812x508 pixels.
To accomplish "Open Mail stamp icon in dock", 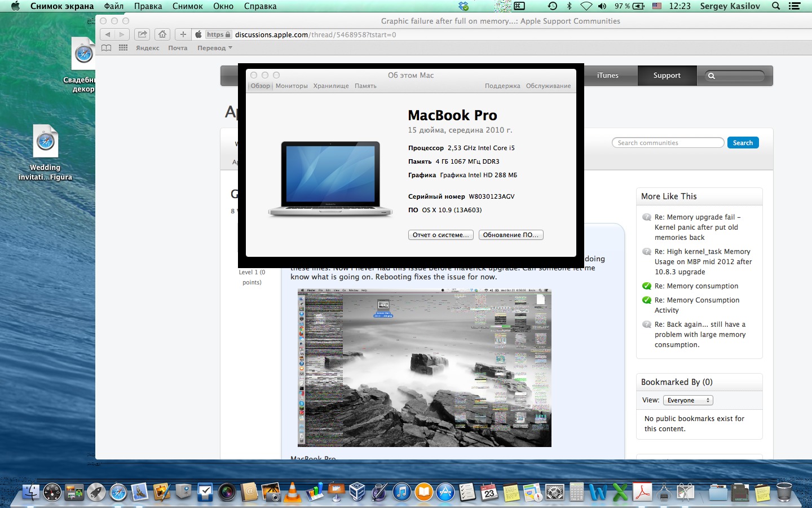I will tap(140, 492).
